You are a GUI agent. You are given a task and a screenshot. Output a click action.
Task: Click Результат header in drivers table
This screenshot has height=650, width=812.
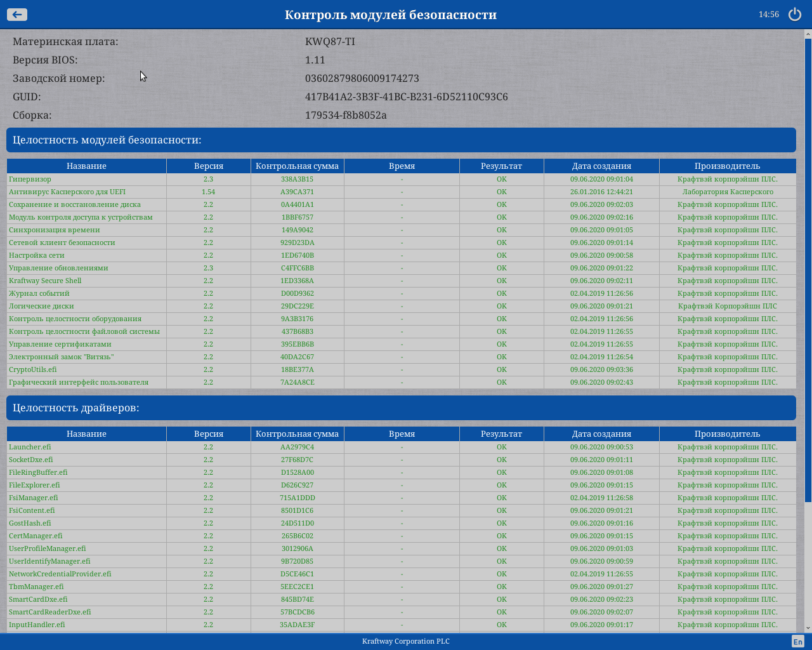click(501, 434)
